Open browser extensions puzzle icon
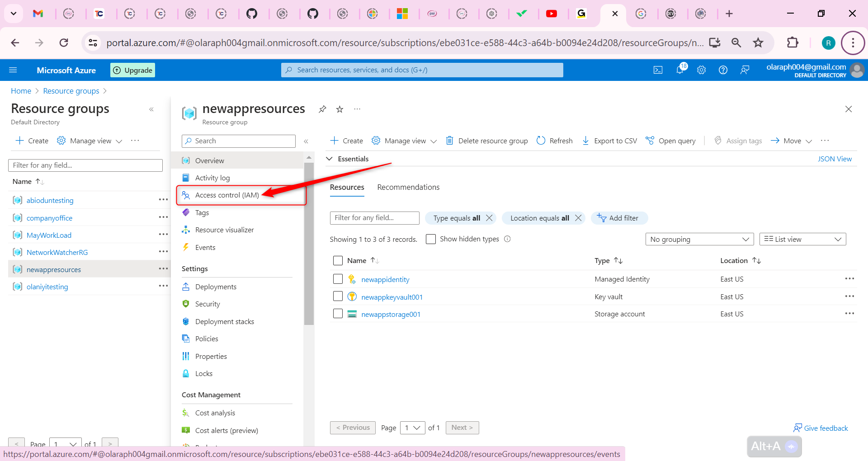The height and width of the screenshot is (461, 868). pos(793,42)
